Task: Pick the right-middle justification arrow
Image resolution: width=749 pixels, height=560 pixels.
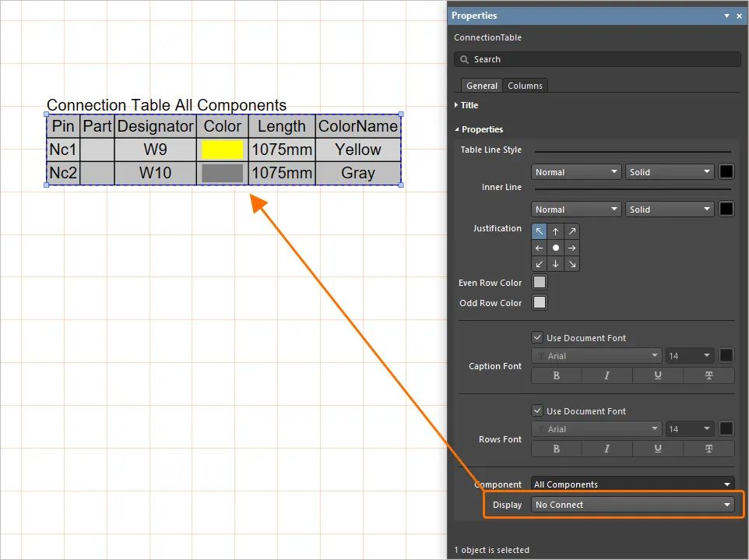Action: coord(572,248)
